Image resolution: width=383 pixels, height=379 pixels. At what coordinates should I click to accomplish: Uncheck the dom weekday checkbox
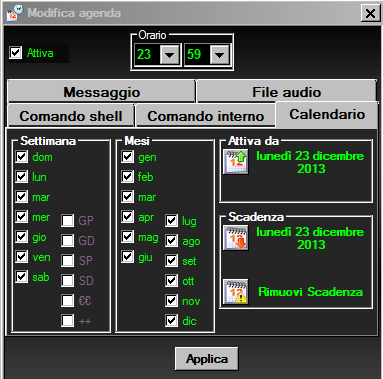[x=22, y=157]
